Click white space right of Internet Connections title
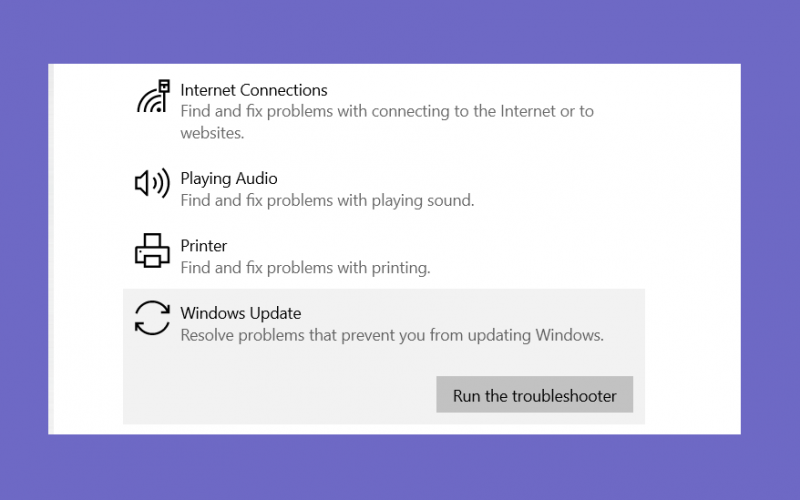The height and width of the screenshot is (500, 800). click(x=510, y=90)
